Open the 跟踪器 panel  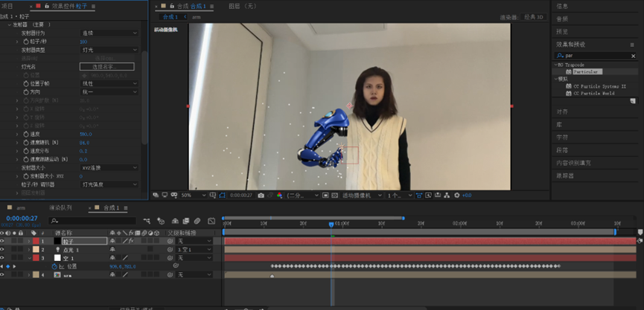coord(565,176)
